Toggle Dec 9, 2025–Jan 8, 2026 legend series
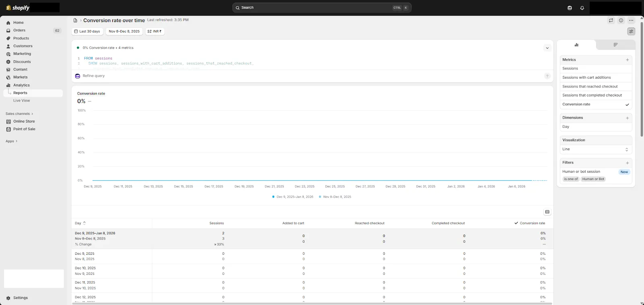 click(293, 197)
